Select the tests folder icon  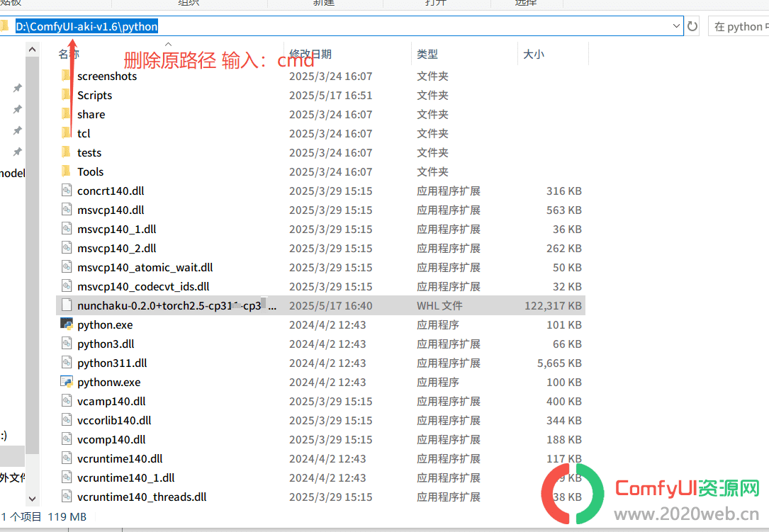tap(66, 152)
